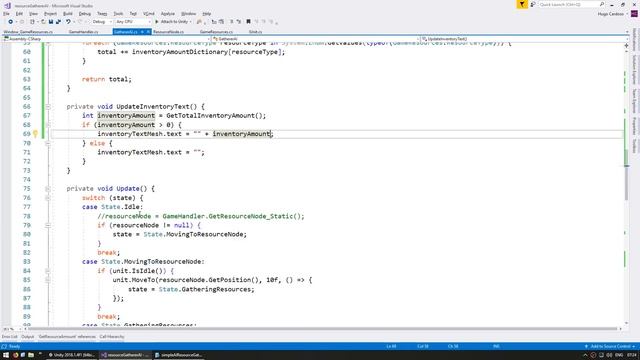
Task: Open the GathererAI class navigation dropdown
Action: click(316, 39)
